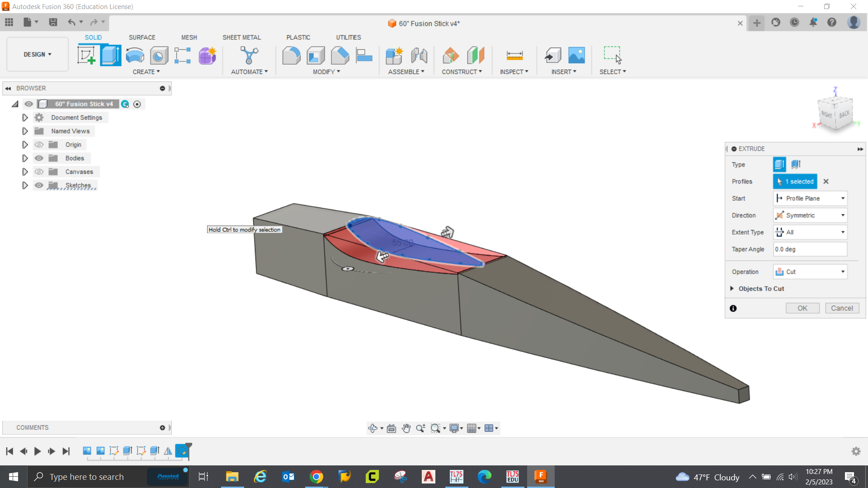Select the Create Sketch tool

coord(86,55)
